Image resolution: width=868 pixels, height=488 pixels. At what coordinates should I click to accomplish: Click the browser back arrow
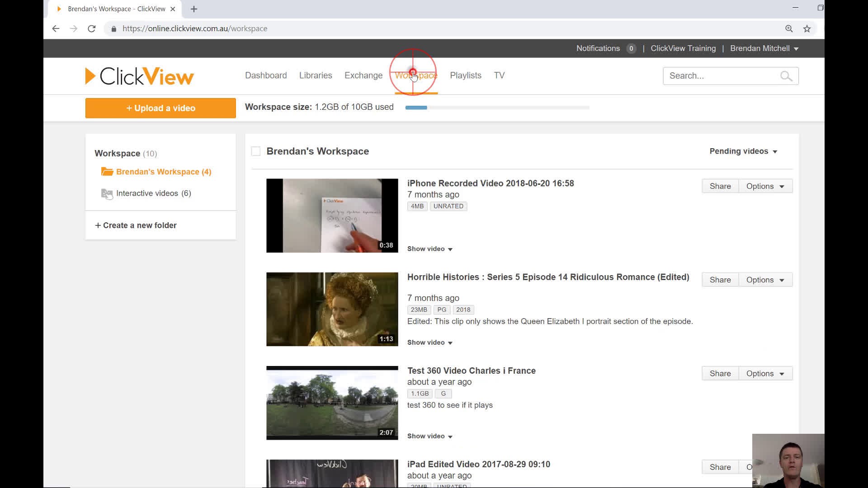click(x=56, y=28)
